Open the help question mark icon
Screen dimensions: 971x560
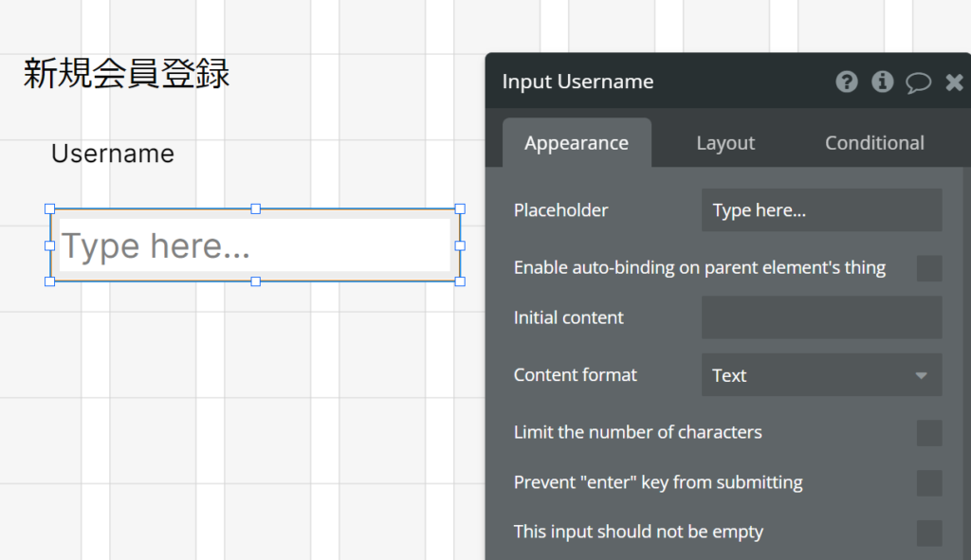pyautogui.click(x=847, y=81)
